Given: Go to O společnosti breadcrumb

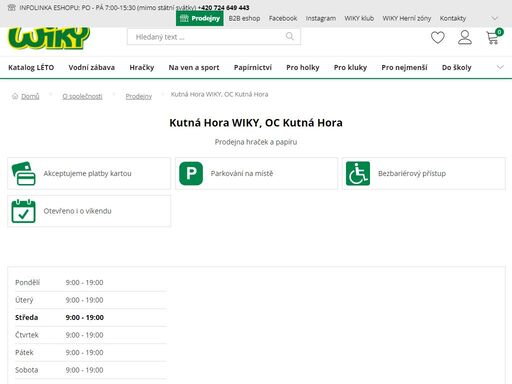Looking at the screenshot, I should (x=82, y=96).
